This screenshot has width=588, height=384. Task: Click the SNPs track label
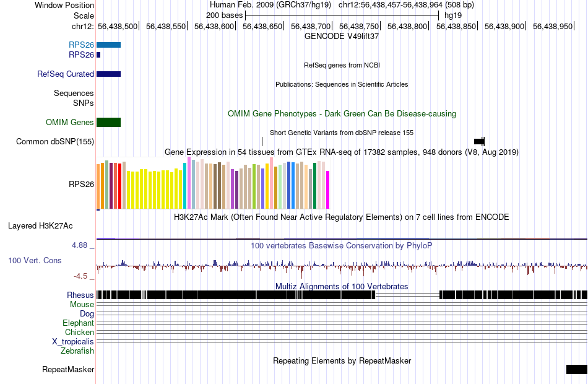click(84, 103)
